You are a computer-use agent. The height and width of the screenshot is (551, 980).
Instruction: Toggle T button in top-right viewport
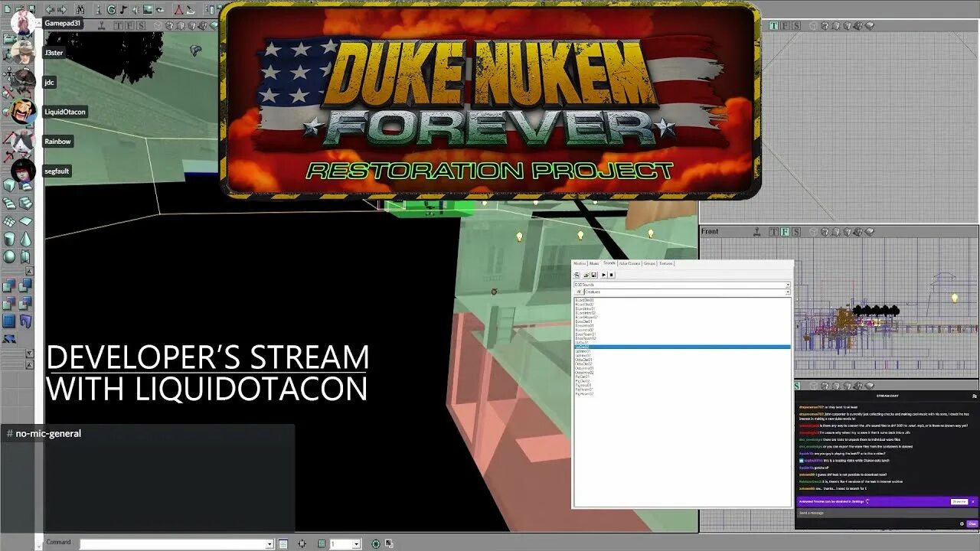tap(773, 26)
